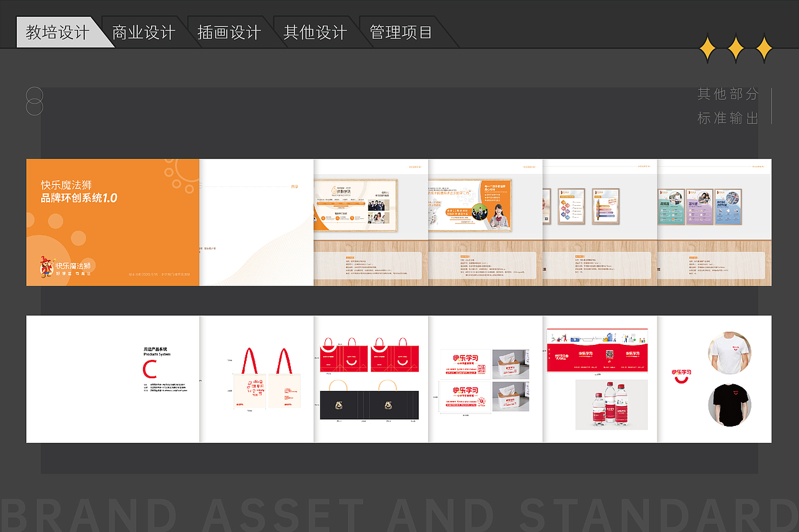Open the 周边产品系统 Products System page
The height and width of the screenshot is (532, 799).
(x=113, y=379)
